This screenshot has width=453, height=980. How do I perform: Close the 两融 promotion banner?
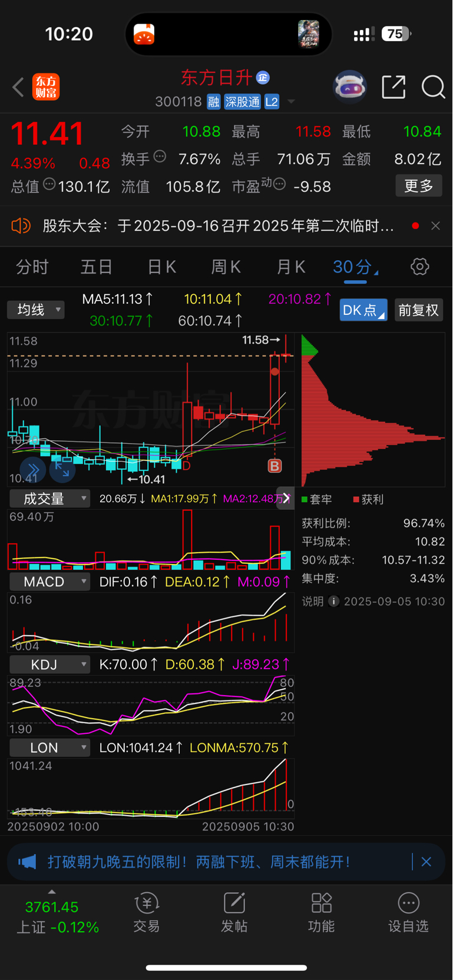click(x=426, y=862)
